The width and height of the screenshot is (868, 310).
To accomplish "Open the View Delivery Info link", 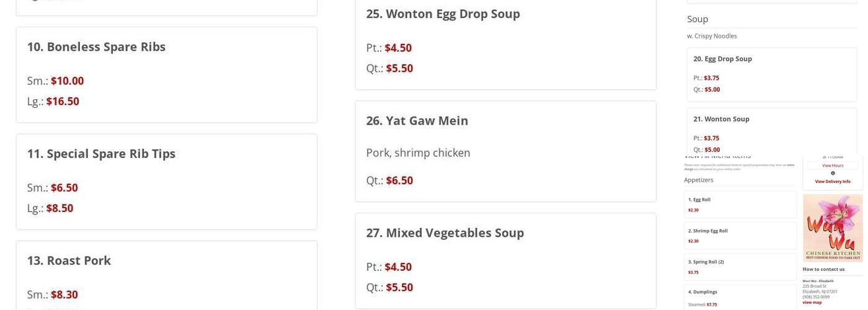I will (833, 182).
